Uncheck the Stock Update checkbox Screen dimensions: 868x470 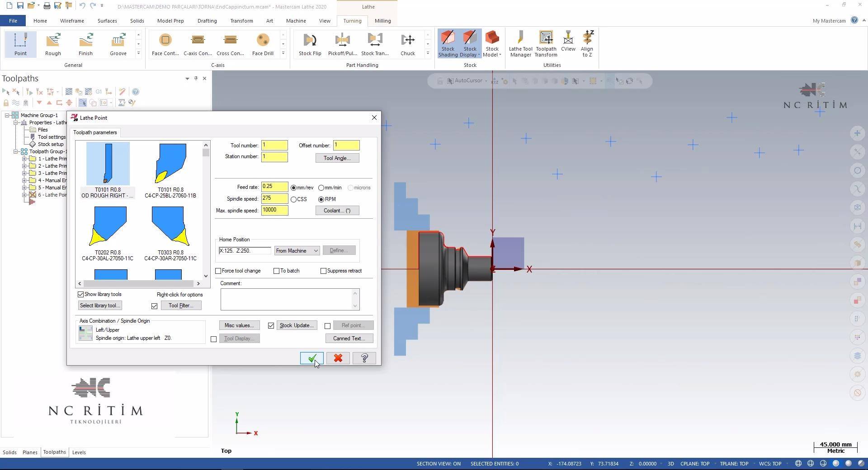pos(271,326)
